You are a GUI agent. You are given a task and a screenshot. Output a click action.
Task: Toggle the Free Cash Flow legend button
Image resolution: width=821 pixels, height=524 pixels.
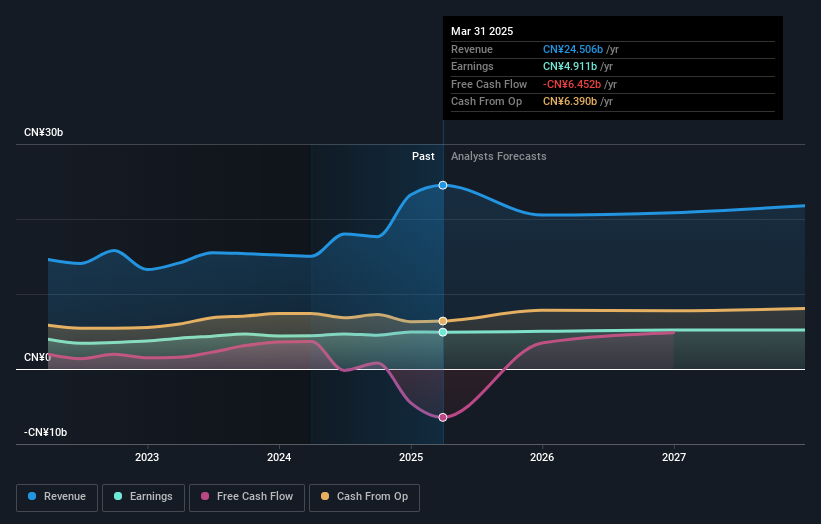click(247, 497)
